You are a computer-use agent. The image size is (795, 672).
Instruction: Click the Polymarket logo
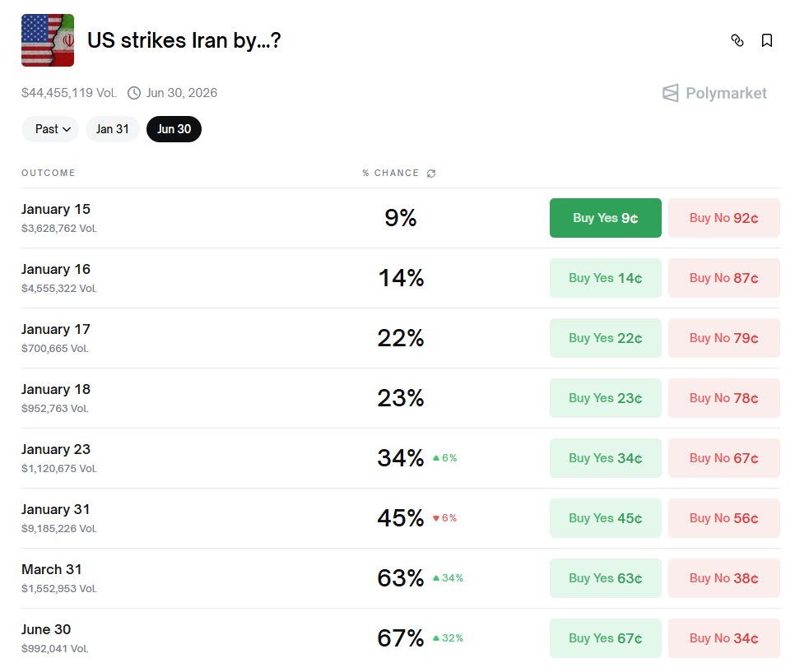pos(714,93)
